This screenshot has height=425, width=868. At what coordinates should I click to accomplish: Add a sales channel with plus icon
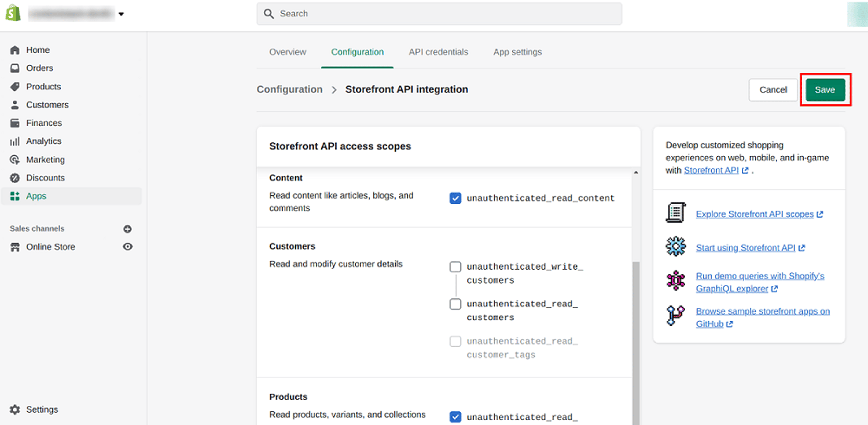point(127,229)
